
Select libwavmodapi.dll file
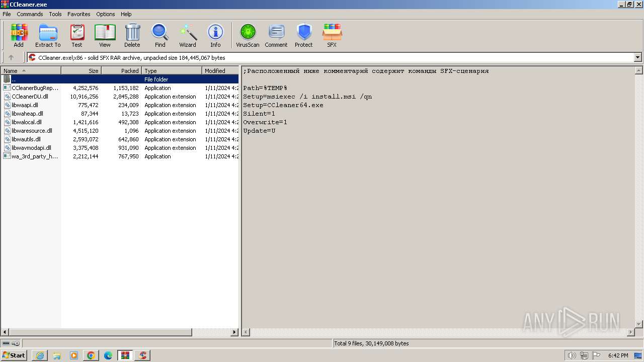click(120, 148)
